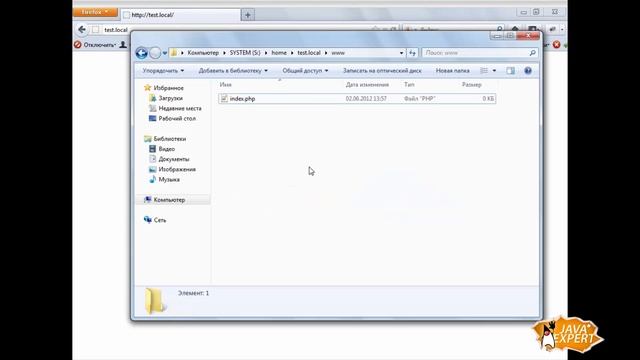
Task: Click Firefox's Back arrow button
Action: (x=82, y=29)
